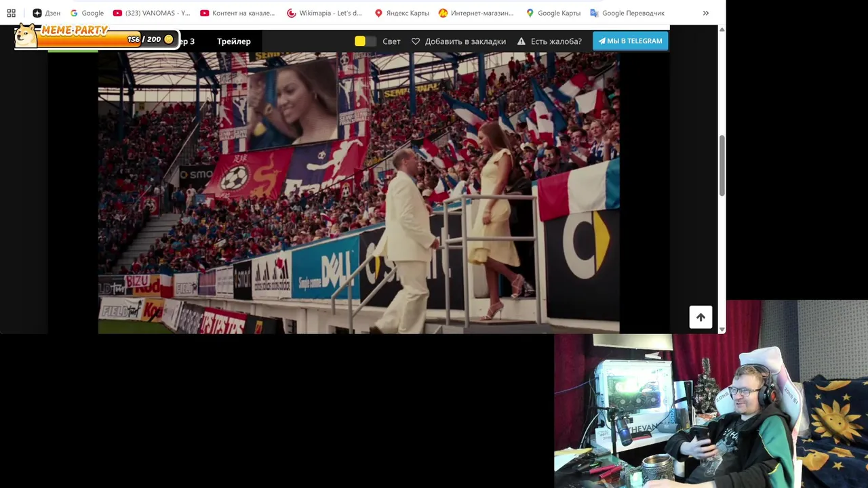Show more bookmarks via double chevron
The height and width of the screenshot is (488, 868).
(x=705, y=13)
